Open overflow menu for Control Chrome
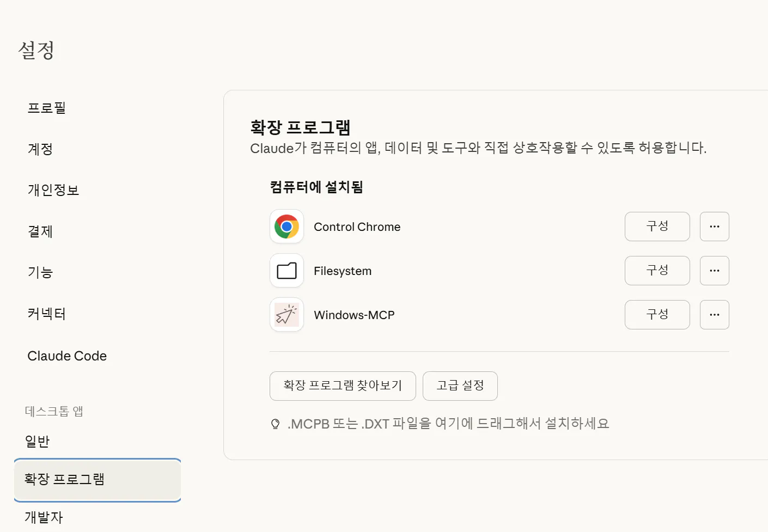Viewport: 768px width, 532px height. pos(714,227)
